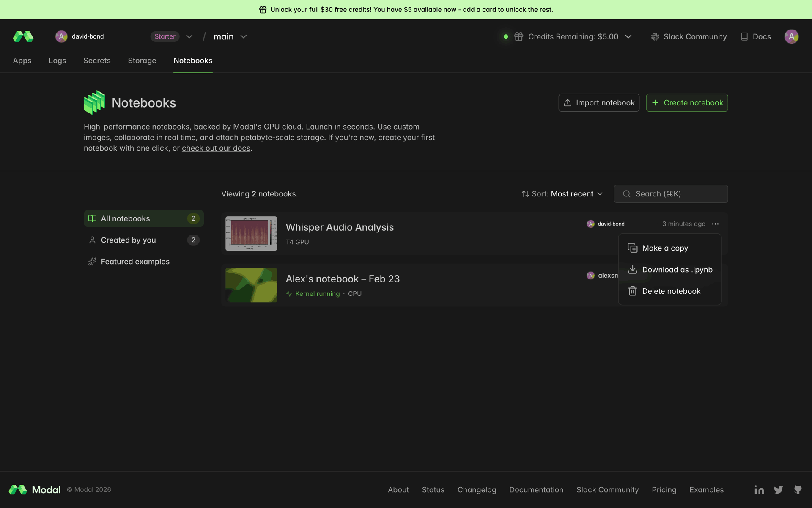812x508 pixels.
Task: Click the T4 GPU label
Action: [x=297, y=242]
